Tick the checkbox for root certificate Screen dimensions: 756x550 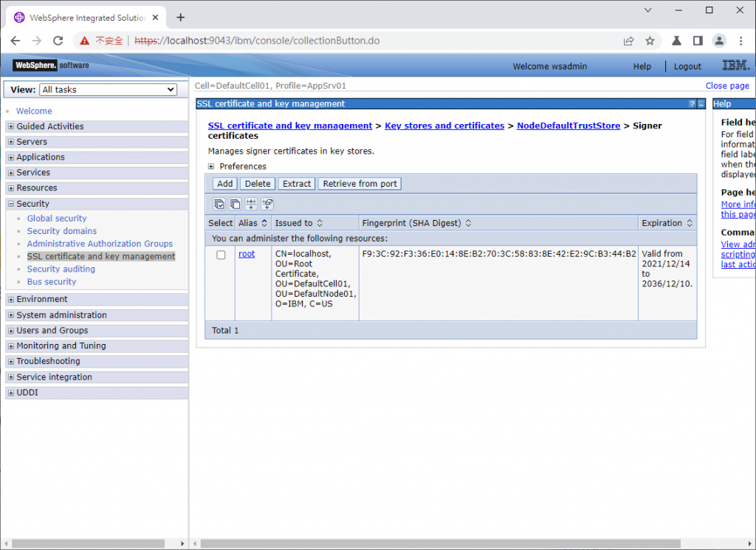coord(221,255)
